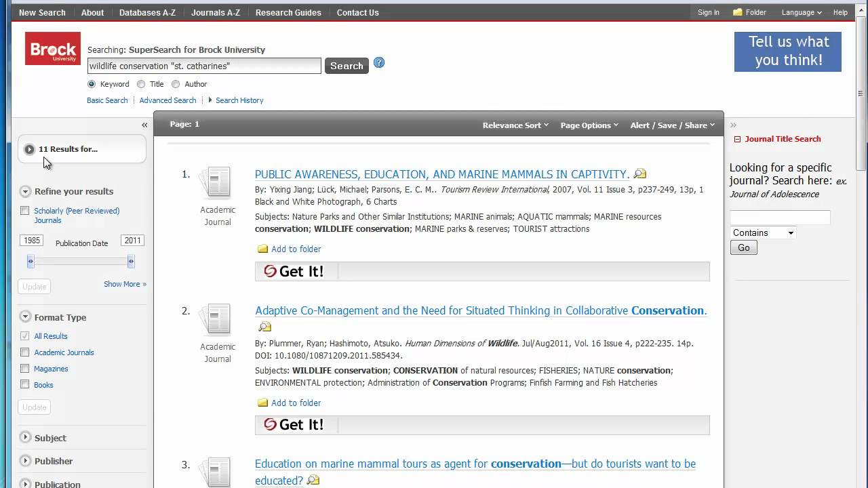Open Alert / Save / Share dropdown
This screenshot has height=488, width=868.
coord(673,125)
